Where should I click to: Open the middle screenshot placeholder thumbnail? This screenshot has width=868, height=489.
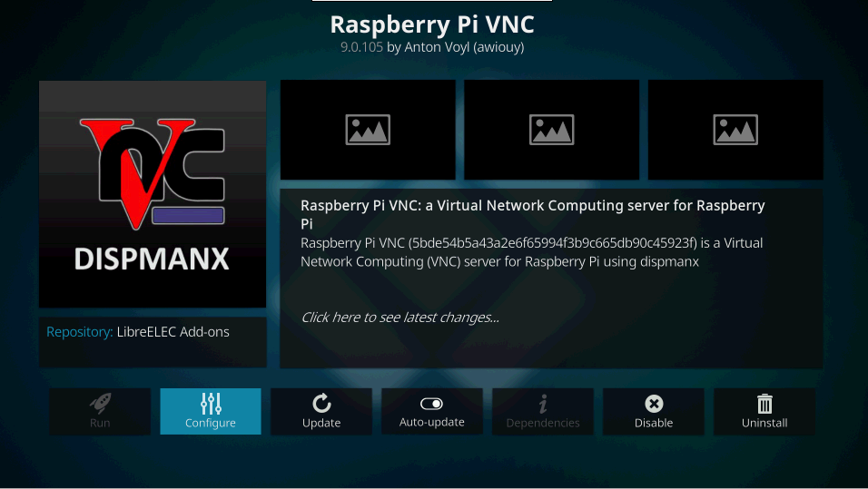click(x=551, y=130)
